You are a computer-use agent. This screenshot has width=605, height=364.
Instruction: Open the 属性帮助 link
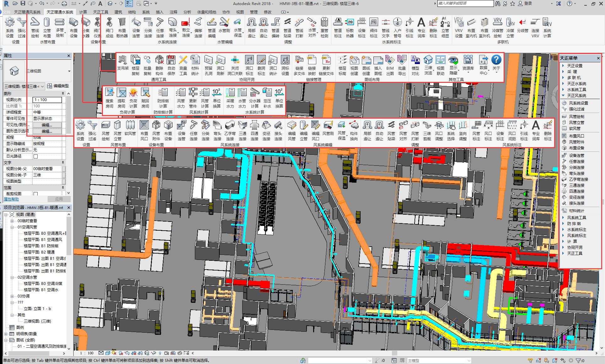coord(11,199)
